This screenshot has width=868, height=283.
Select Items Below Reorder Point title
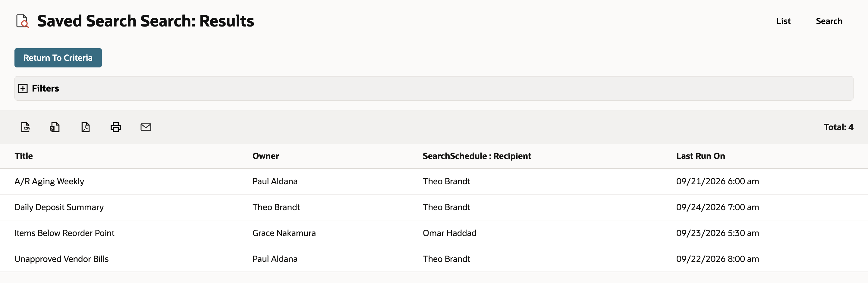click(x=64, y=233)
